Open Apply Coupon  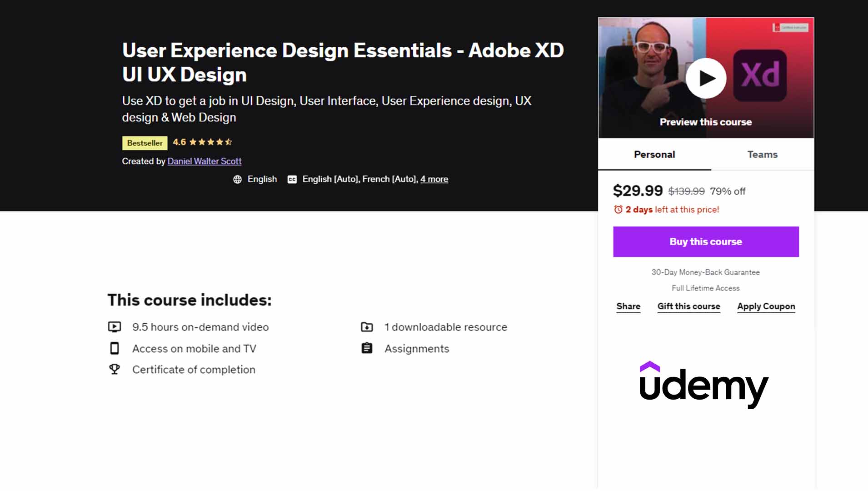coord(766,306)
